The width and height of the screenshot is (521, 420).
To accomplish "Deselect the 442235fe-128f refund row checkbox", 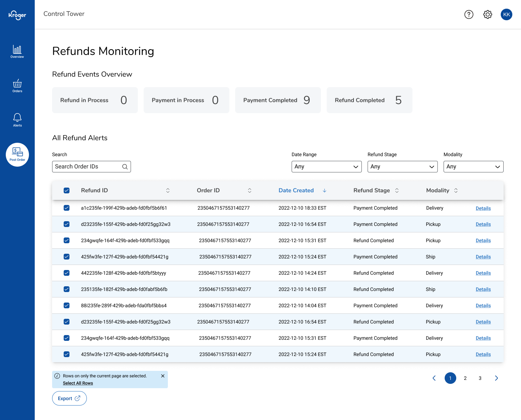I will click(67, 273).
